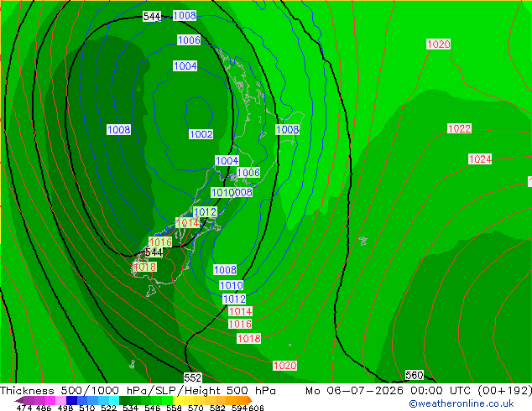532x411 pixels.
Task: Click the 544 label beside the top 1008
Action: click(152, 16)
